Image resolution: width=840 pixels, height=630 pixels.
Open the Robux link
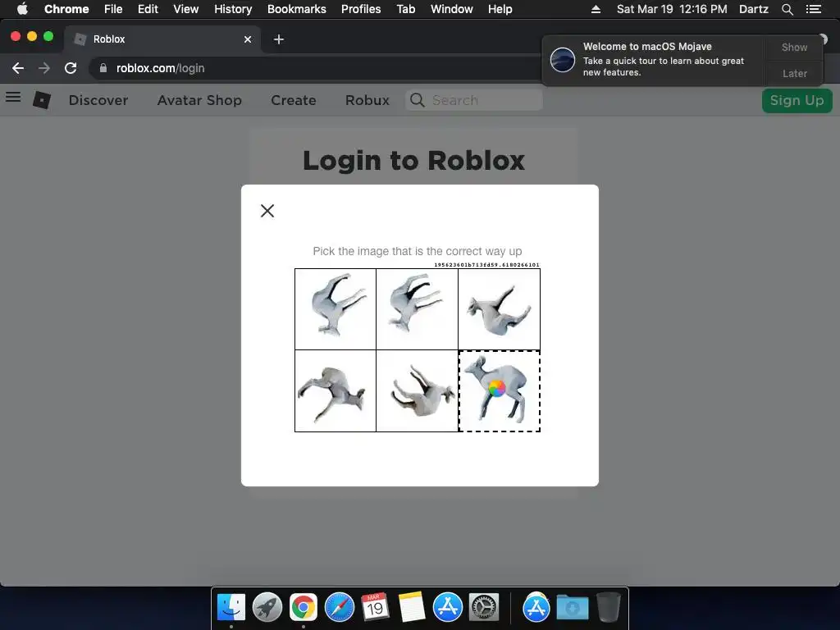[x=367, y=100]
